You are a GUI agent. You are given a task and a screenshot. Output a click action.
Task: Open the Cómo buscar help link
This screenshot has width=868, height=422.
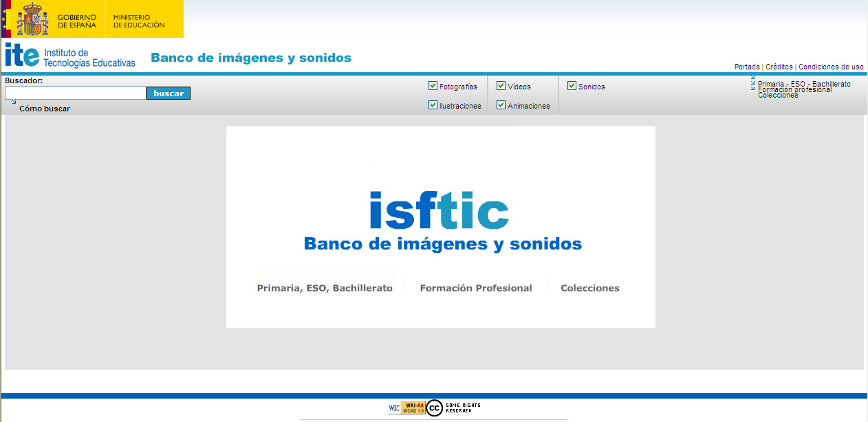45,109
